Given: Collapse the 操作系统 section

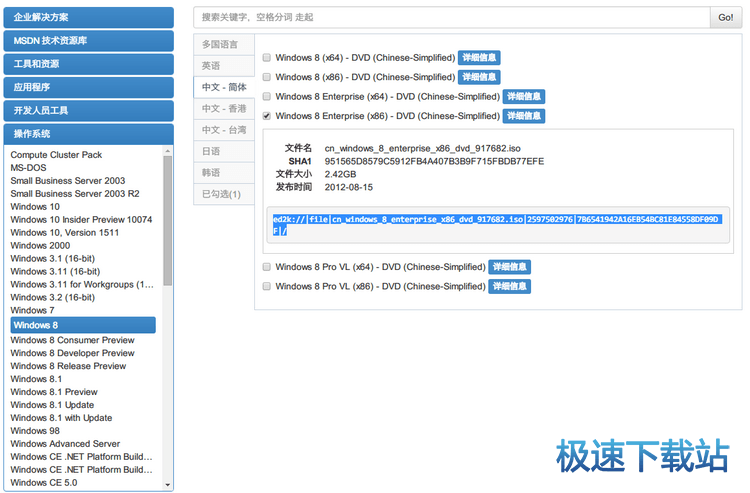Looking at the screenshot, I should click(x=88, y=134).
